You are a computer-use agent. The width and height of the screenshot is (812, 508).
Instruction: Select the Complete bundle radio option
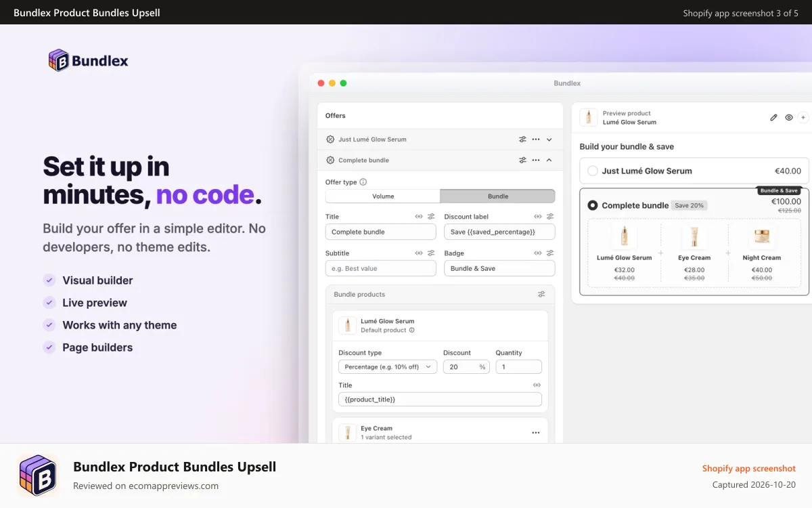[x=593, y=205]
